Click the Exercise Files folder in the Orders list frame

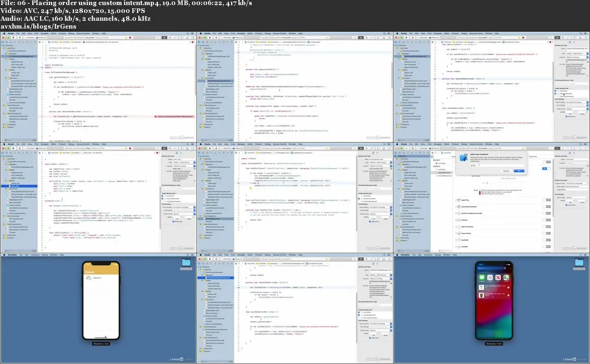pos(186,264)
